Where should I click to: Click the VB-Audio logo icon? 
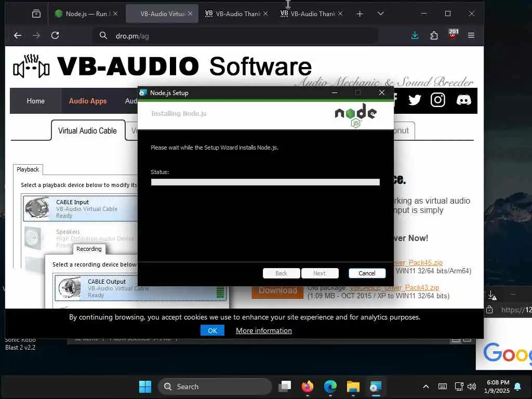coord(31,66)
